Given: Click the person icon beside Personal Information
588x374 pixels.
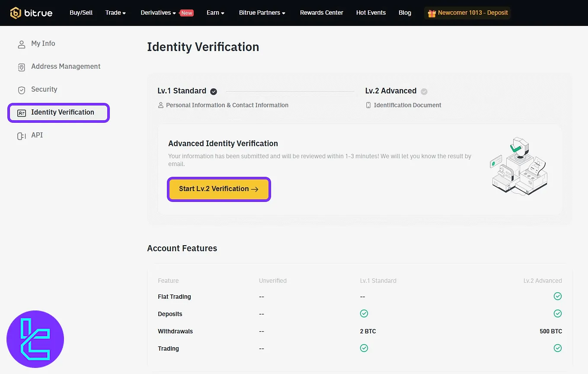Looking at the screenshot, I should pos(161,105).
